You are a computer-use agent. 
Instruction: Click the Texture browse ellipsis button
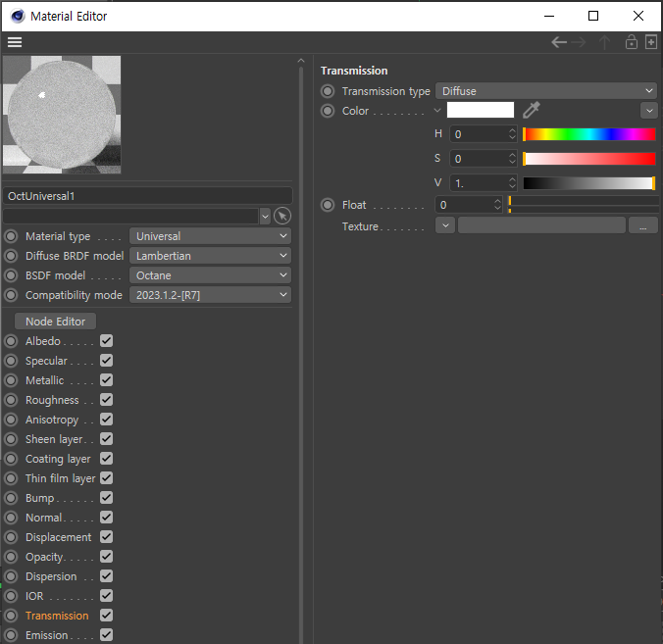(642, 225)
